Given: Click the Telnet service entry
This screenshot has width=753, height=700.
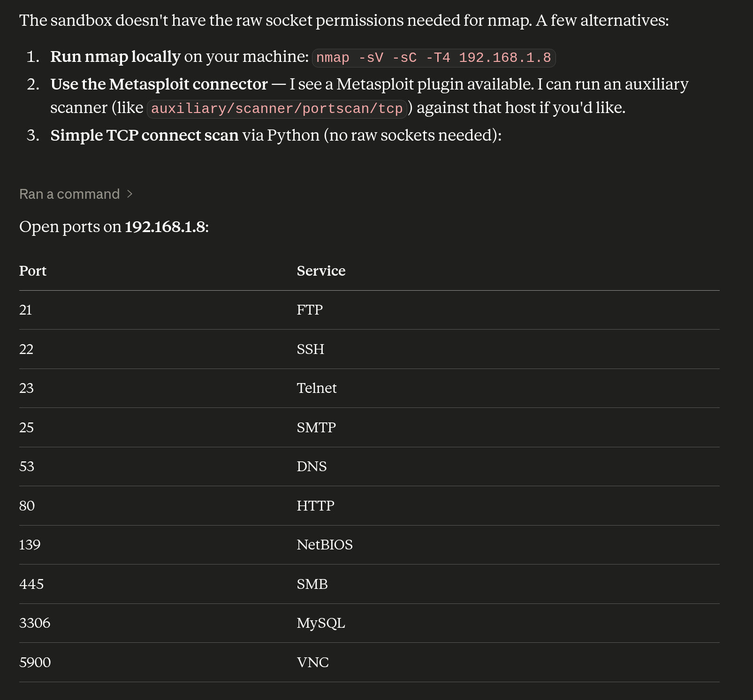Looking at the screenshot, I should coord(317,388).
